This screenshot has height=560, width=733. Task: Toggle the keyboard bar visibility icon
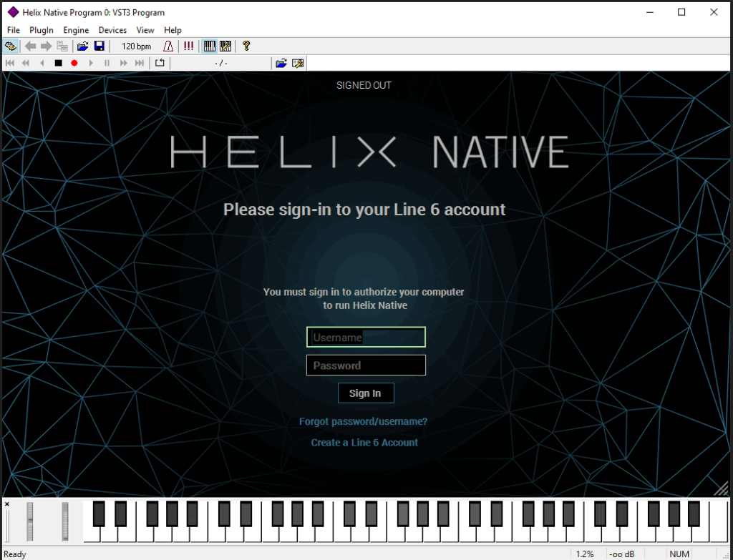pyautogui.click(x=210, y=46)
